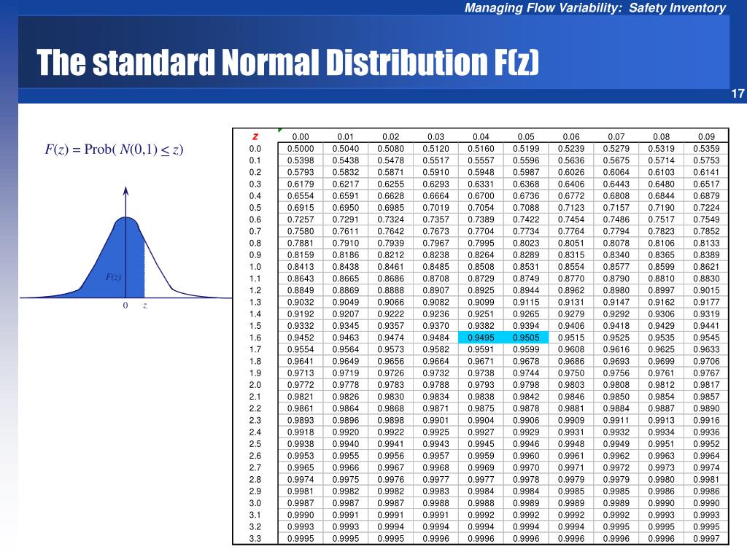Select the cell with value 0.5398
Viewport: 747px width, 560px height.
point(301,160)
